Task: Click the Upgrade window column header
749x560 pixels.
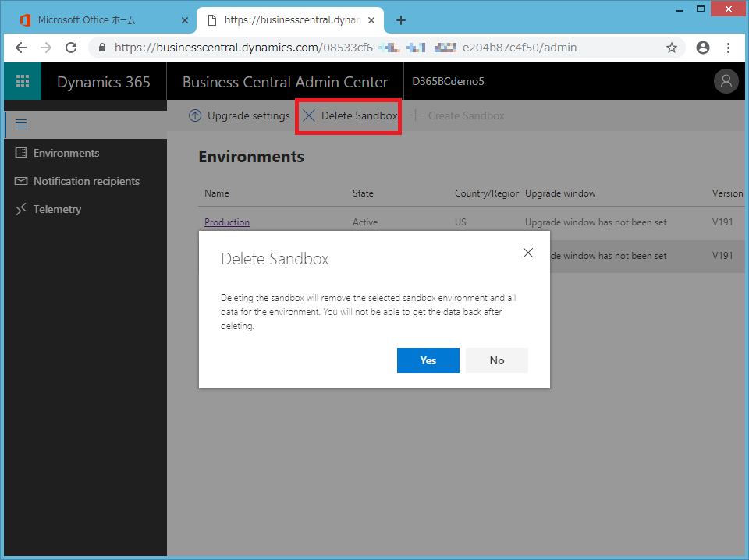Action: 560,193
